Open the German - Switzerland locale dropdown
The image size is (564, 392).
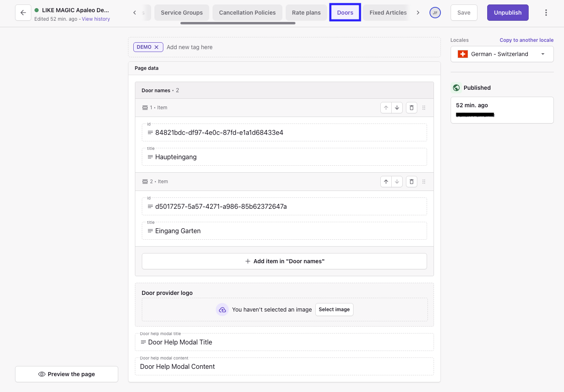click(x=502, y=54)
